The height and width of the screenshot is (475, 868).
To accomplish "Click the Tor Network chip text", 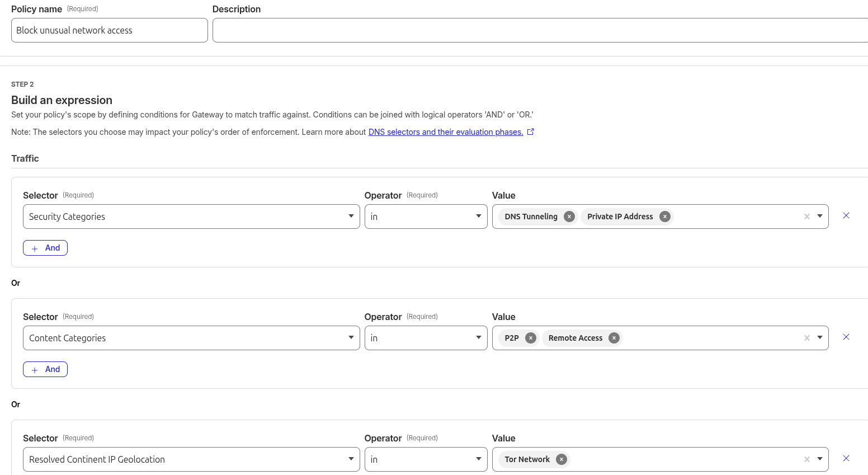I will tap(527, 459).
